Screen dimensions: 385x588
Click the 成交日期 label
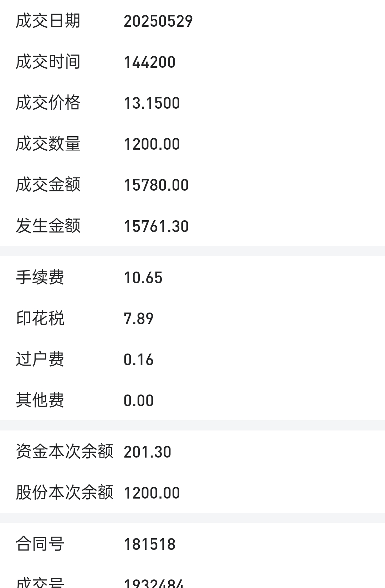pos(48,21)
